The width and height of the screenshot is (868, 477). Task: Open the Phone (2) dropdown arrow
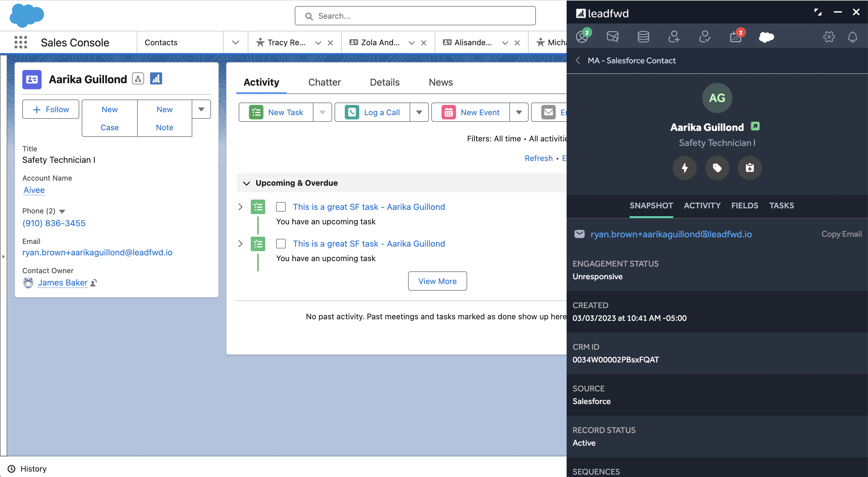click(62, 211)
